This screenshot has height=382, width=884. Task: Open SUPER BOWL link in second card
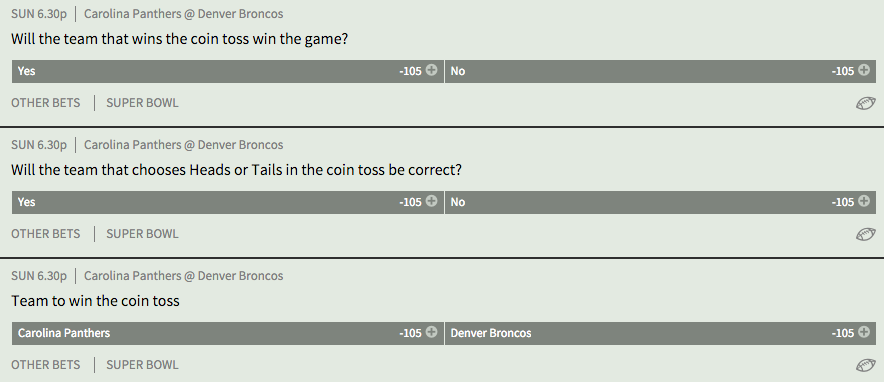click(142, 234)
